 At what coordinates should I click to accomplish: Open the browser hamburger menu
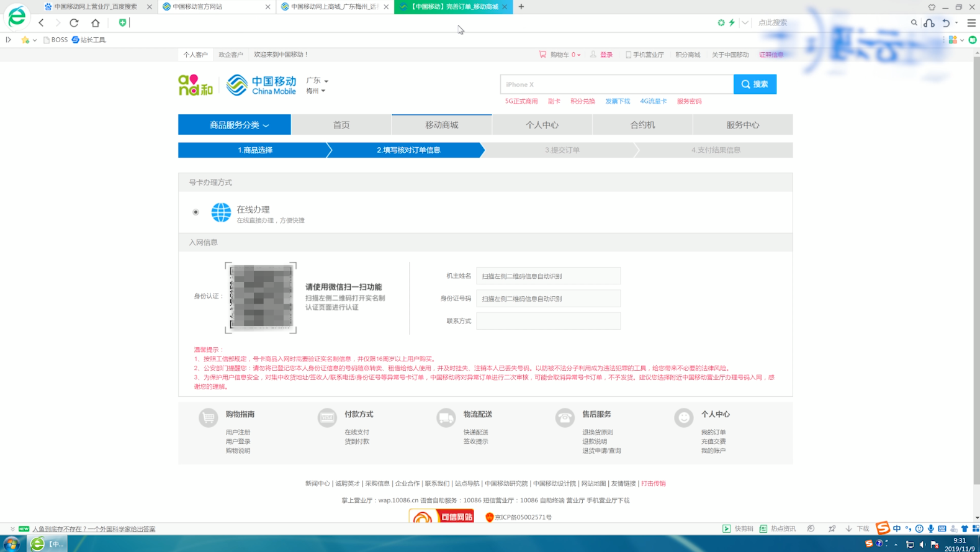tap(971, 22)
